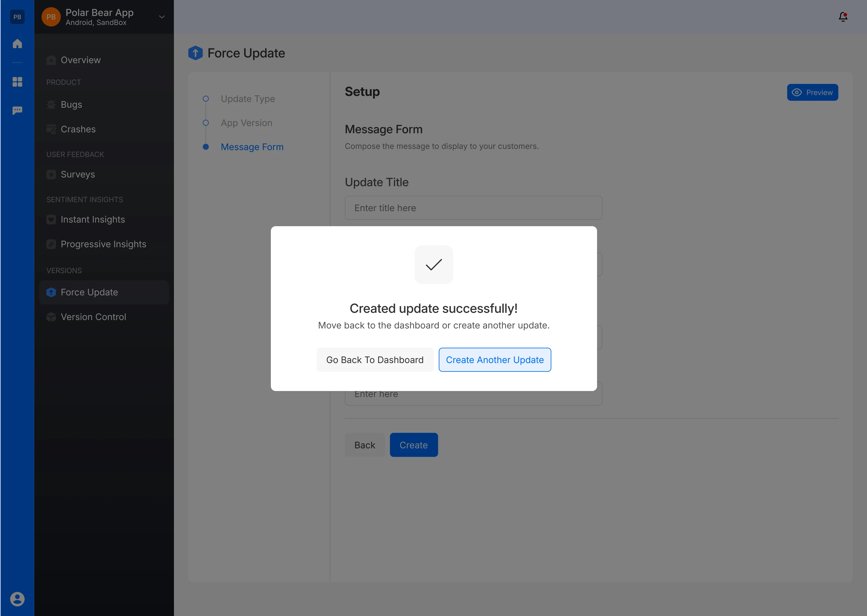The width and height of the screenshot is (867, 616).
Task: Click Go Back To Dashboard button
Action: point(374,360)
